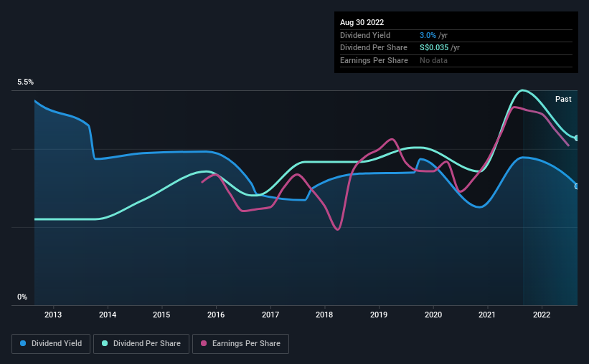Click the blue endpoint marker on chart
The width and height of the screenshot is (589, 364).
click(x=576, y=186)
